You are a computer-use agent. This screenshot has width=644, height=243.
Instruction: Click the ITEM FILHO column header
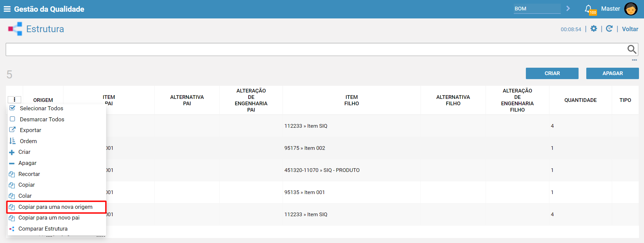[351, 100]
